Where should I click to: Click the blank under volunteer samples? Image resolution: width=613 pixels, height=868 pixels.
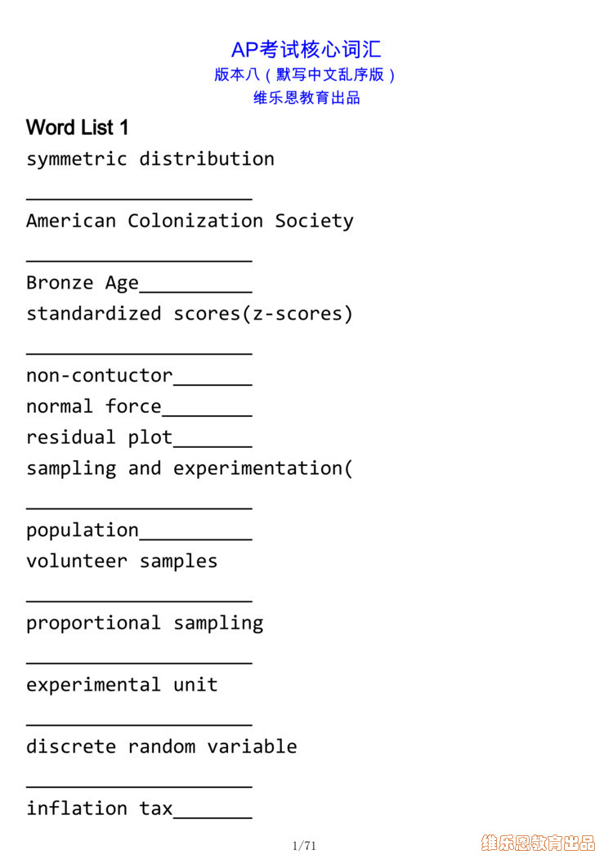click(x=139, y=599)
